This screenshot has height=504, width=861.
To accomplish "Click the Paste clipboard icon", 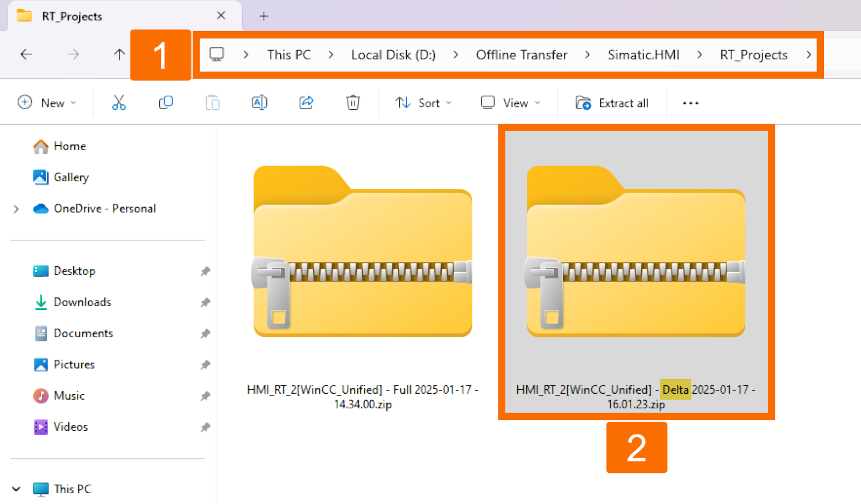I will [213, 102].
